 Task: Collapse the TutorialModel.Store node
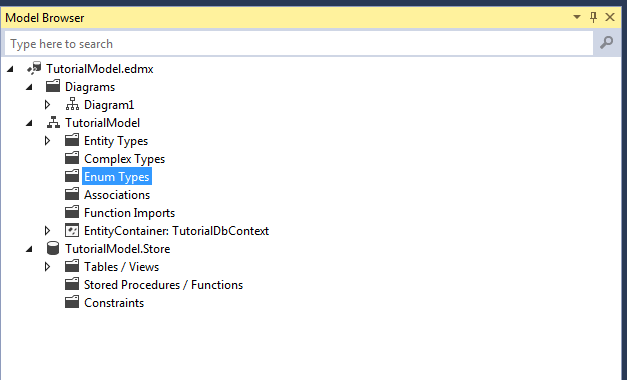pos(29,249)
